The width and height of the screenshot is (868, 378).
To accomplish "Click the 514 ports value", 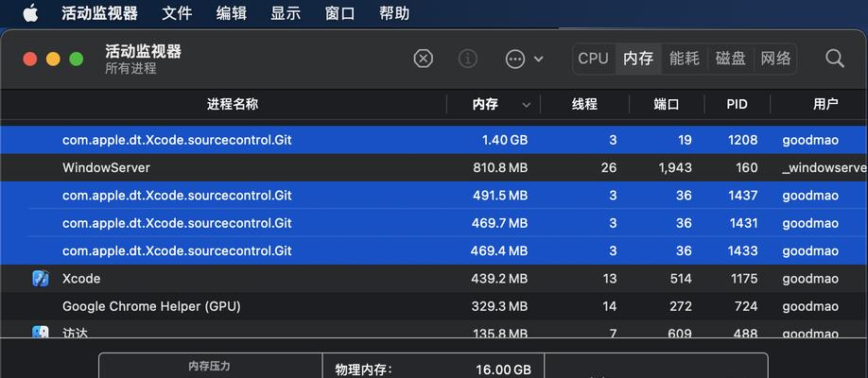I will click(x=681, y=279).
